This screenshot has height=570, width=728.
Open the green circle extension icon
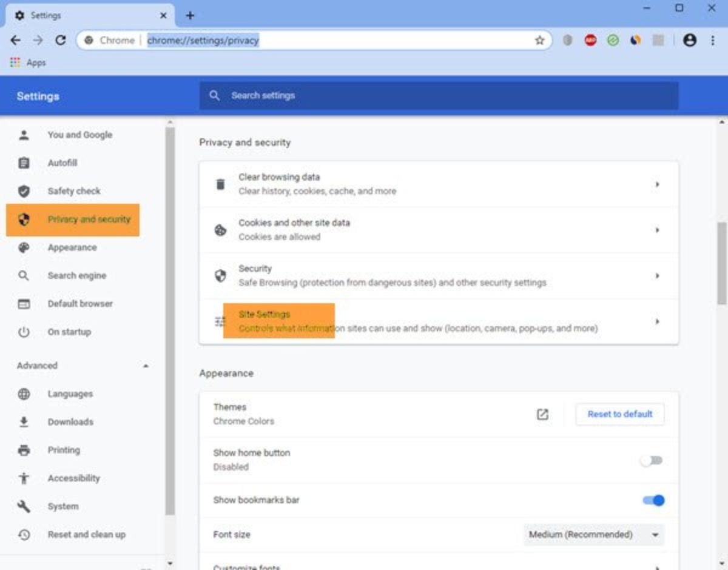click(x=613, y=40)
